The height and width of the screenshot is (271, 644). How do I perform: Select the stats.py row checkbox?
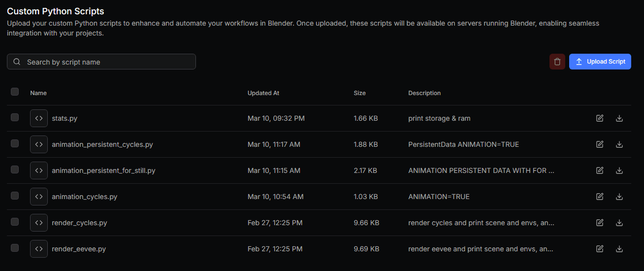[x=15, y=117]
